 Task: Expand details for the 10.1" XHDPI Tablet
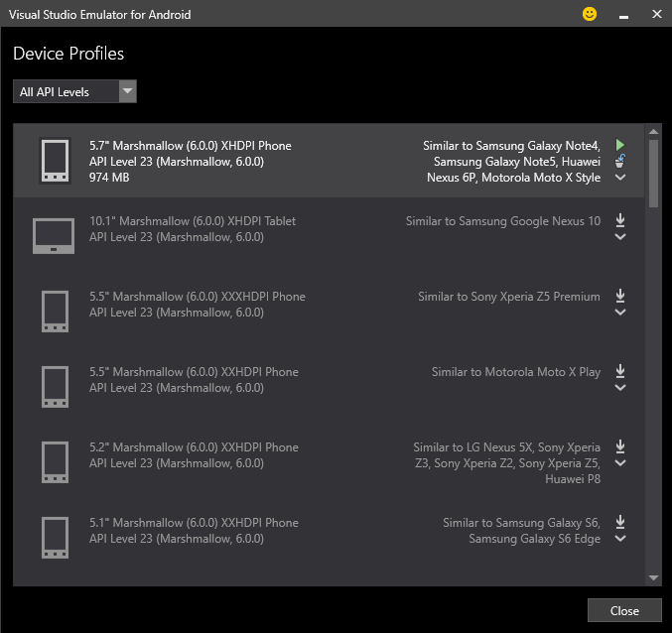tap(620, 237)
